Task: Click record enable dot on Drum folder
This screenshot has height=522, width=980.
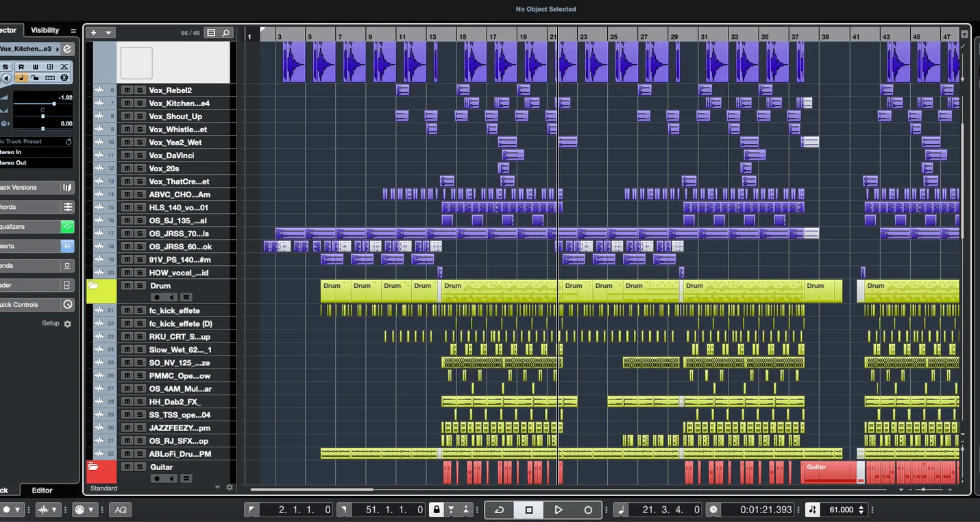Action: pyautogui.click(x=157, y=297)
